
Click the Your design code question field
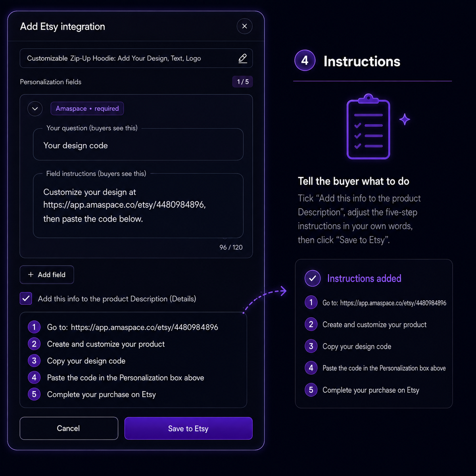(x=138, y=144)
